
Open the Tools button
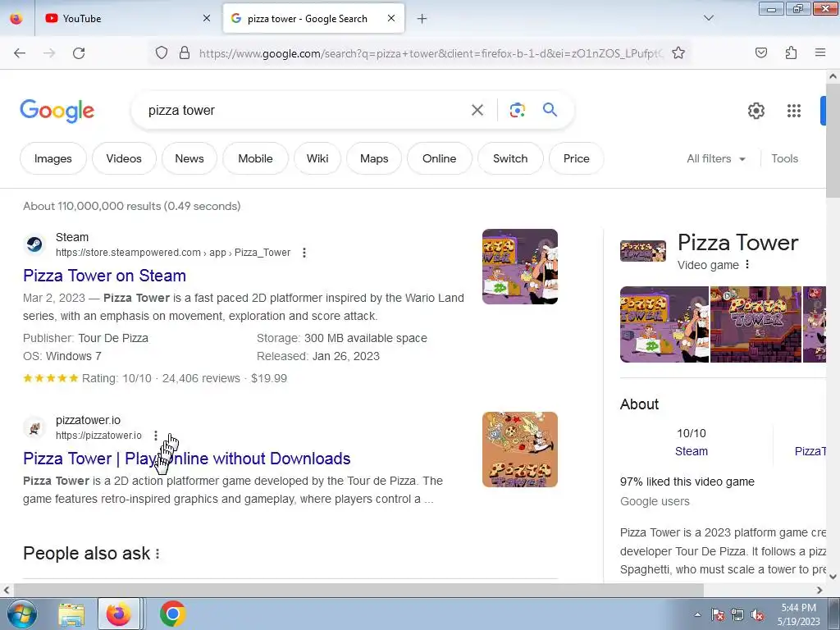(784, 158)
